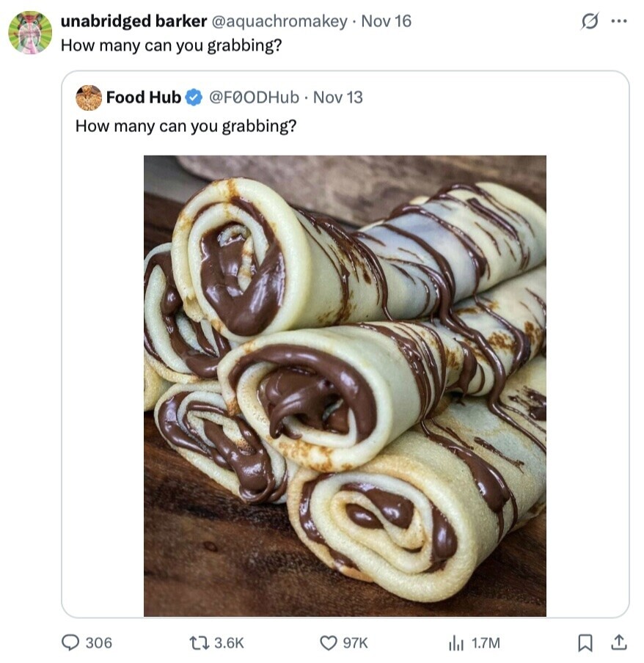Share the post with the upload-arrow icon

[x=619, y=642]
